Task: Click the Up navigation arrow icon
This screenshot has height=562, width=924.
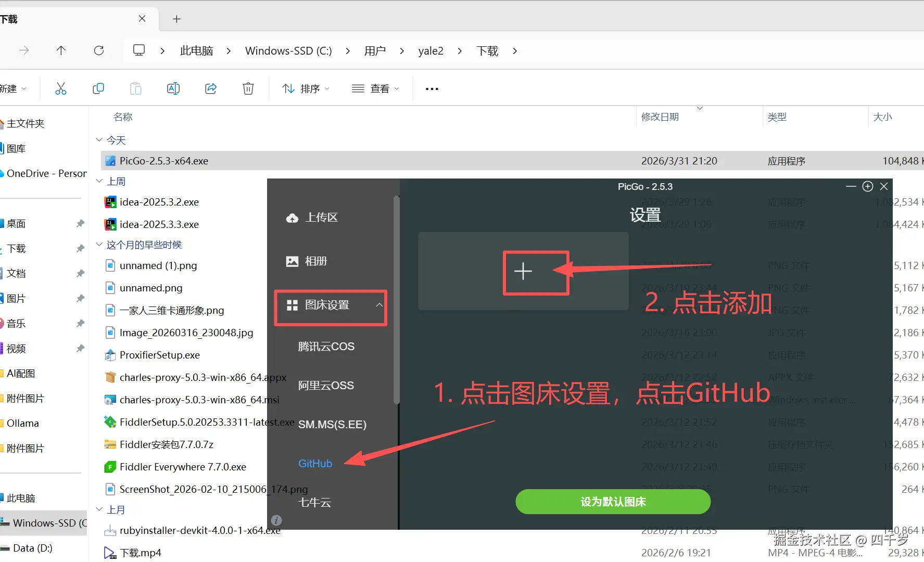Action: [61, 50]
